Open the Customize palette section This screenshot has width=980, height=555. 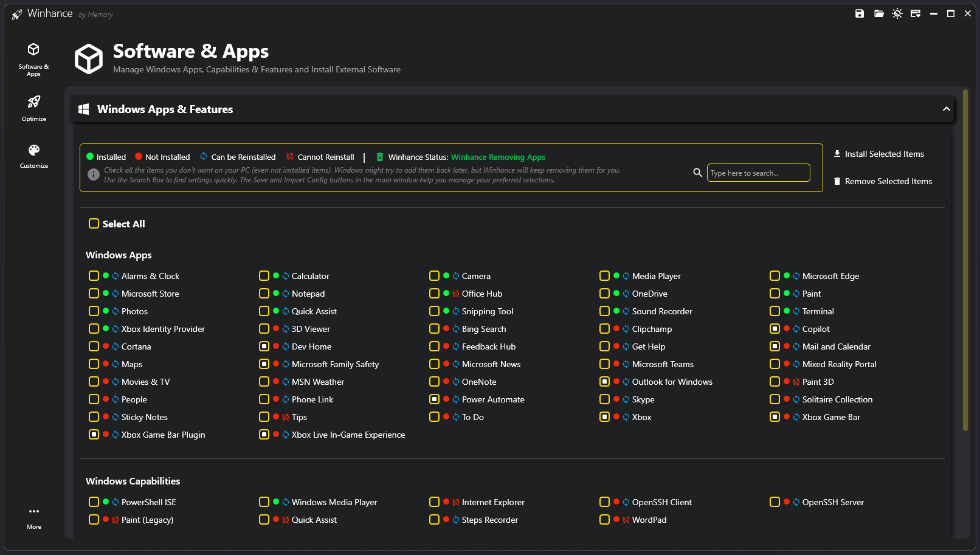coord(34,155)
